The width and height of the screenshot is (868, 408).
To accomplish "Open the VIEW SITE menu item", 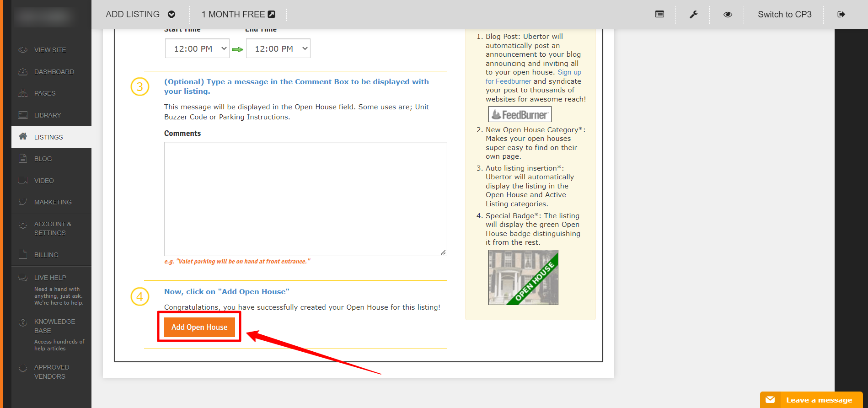I will (51, 49).
